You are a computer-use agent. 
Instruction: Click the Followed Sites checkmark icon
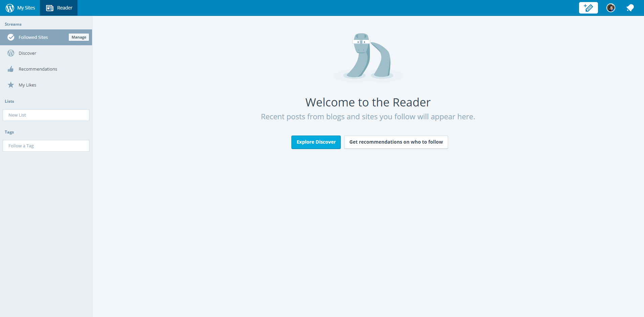pyautogui.click(x=11, y=37)
